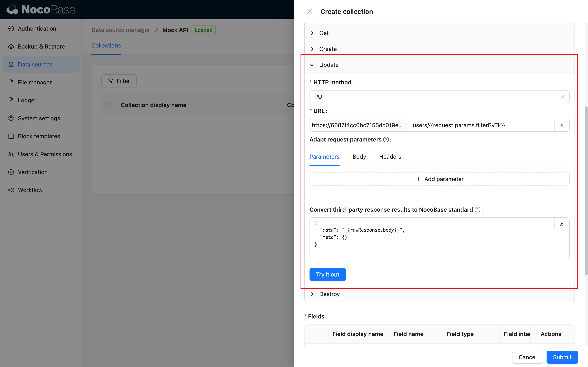This screenshot has width=588, height=367.
Task: Open the Logger sidebar item
Action: 27,100
